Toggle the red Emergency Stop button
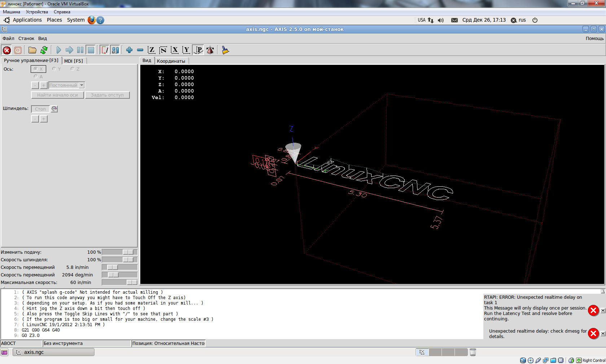This screenshot has height=364, width=606. coord(7,50)
